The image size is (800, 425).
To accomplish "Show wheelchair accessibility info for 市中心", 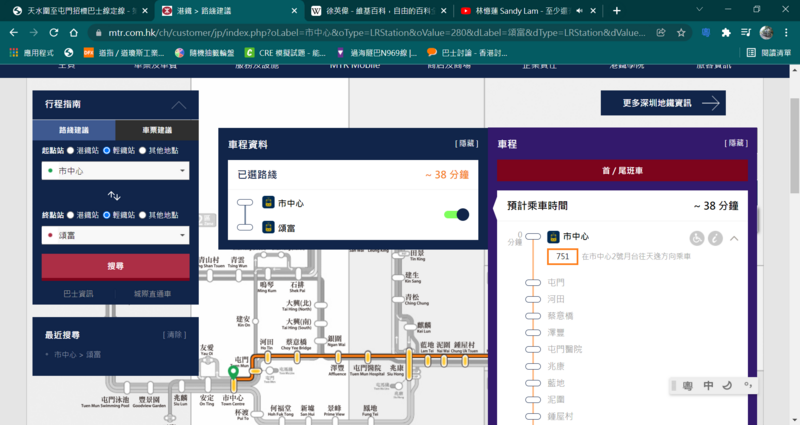I will 697,238.
